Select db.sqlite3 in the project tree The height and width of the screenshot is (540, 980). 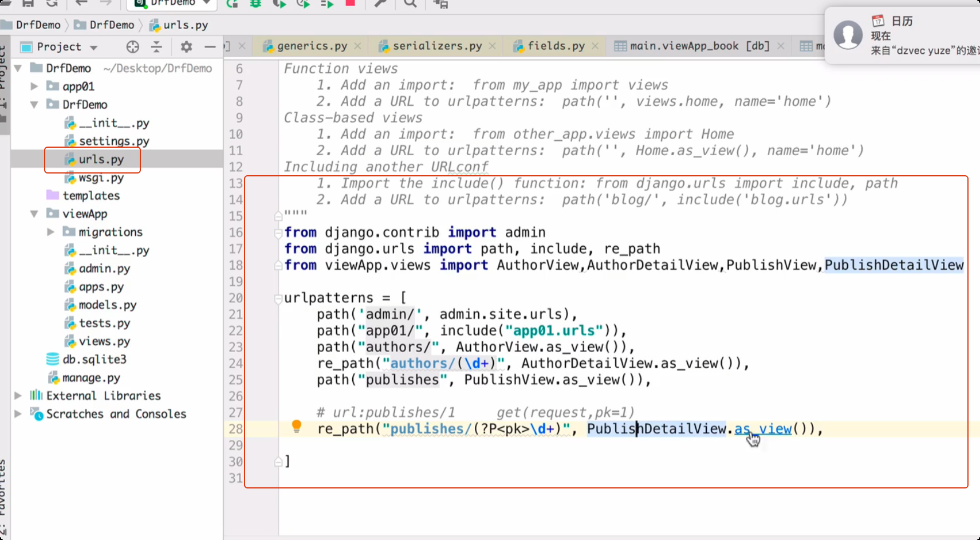(86, 359)
